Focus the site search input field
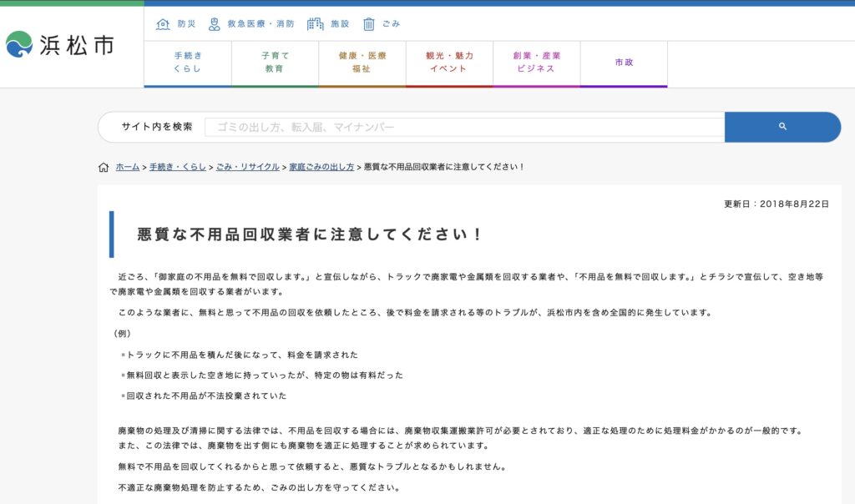 pos(463,127)
